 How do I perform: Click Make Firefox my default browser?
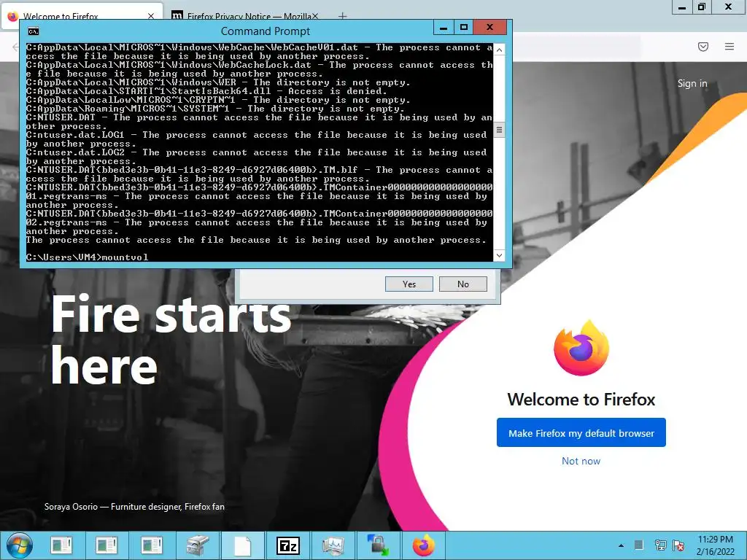coord(581,433)
